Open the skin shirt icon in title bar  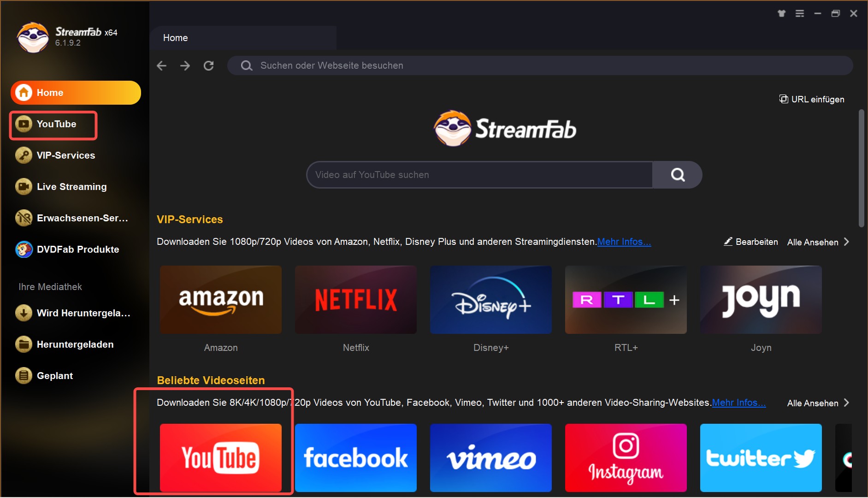[x=781, y=13]
